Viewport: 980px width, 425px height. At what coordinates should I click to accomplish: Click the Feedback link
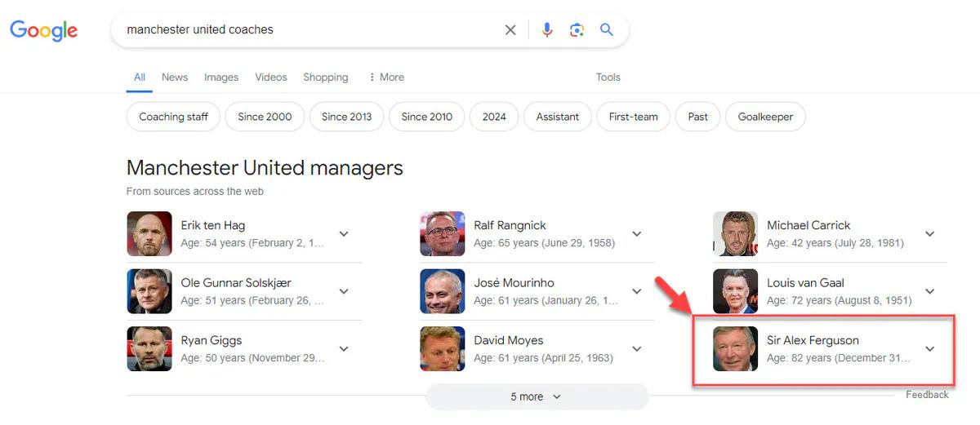[927, 395]
